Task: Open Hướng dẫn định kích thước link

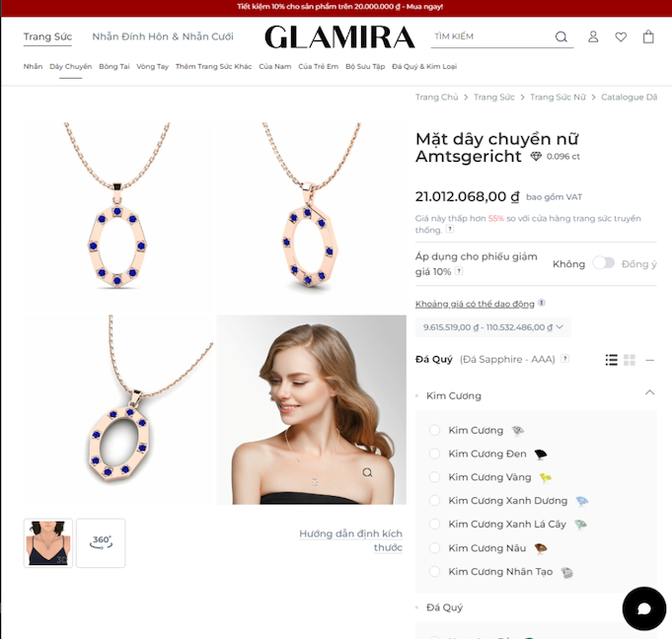Action: [350, 540]
